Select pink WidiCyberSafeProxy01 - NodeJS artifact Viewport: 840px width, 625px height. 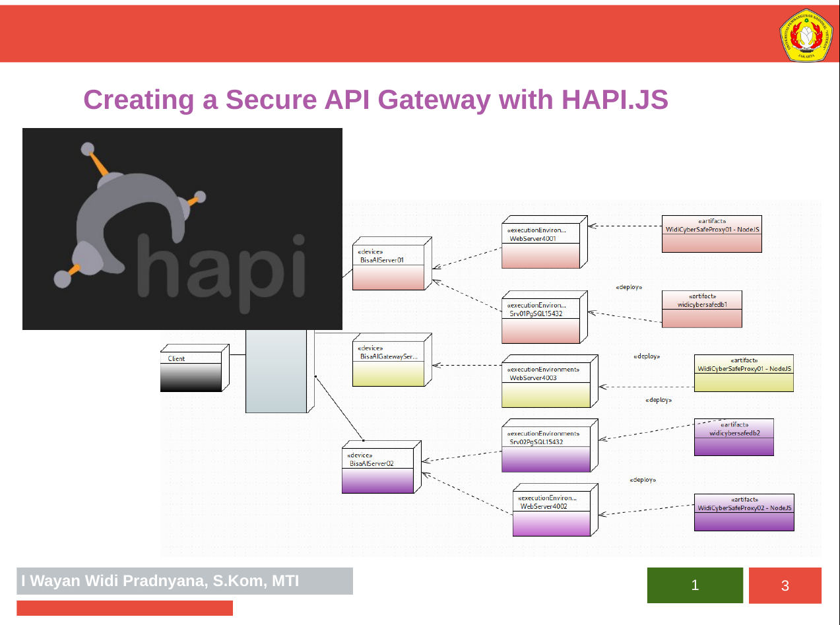click(x=712, y=234)
